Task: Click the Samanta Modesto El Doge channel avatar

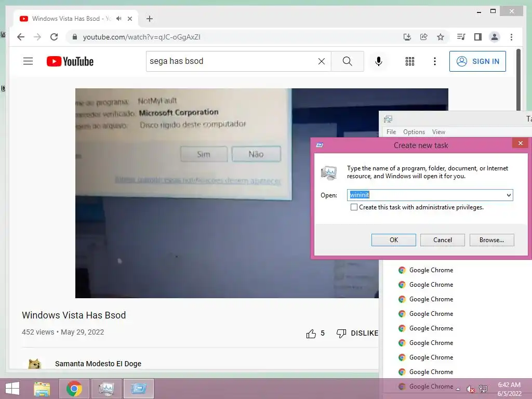Action: [x=34, y=364]
